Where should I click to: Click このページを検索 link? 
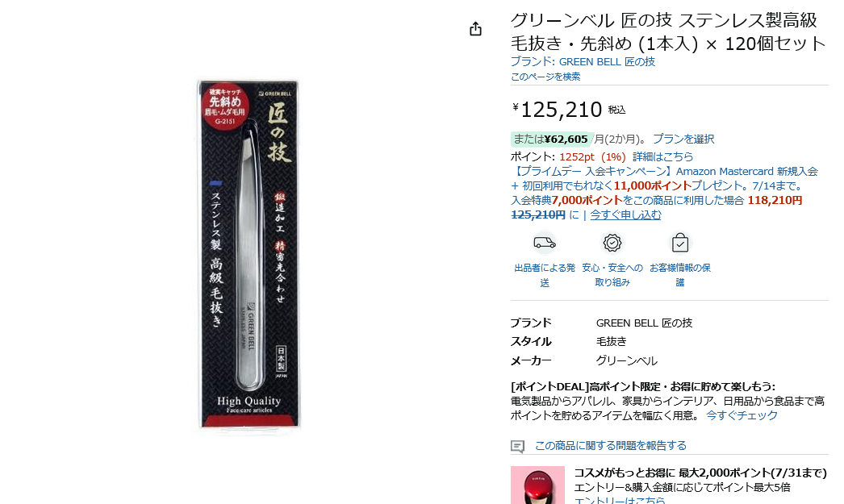click(x=545, y=77)
